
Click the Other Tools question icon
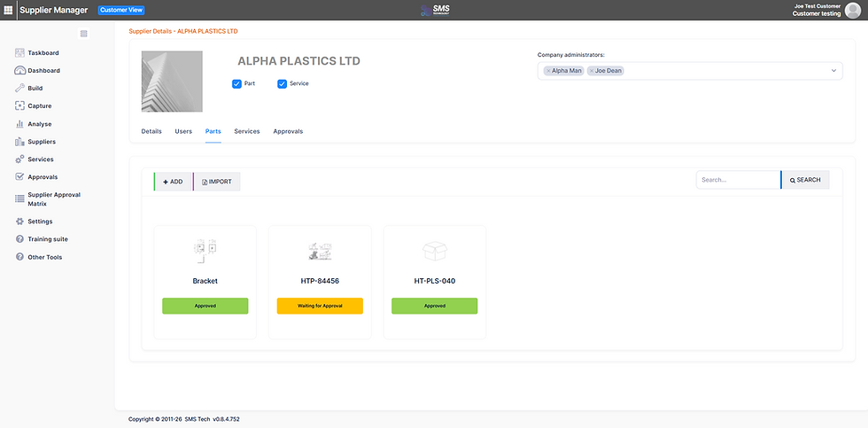[19, 257]
